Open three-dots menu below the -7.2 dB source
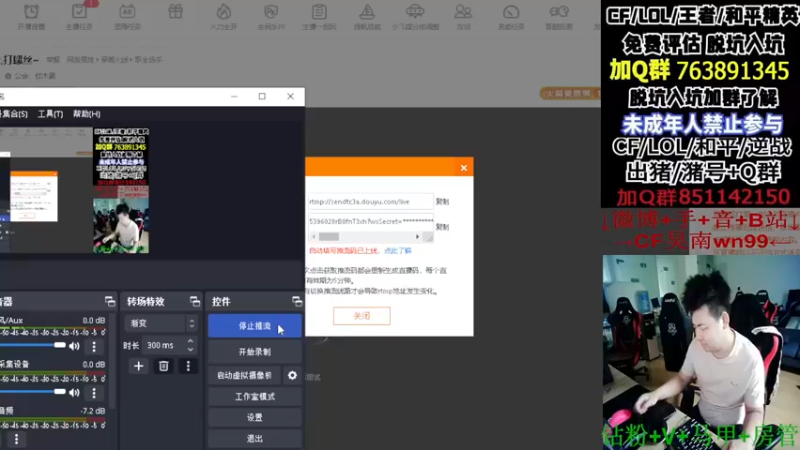The height and width of the screenshot is (450, 800). [16, 439]
